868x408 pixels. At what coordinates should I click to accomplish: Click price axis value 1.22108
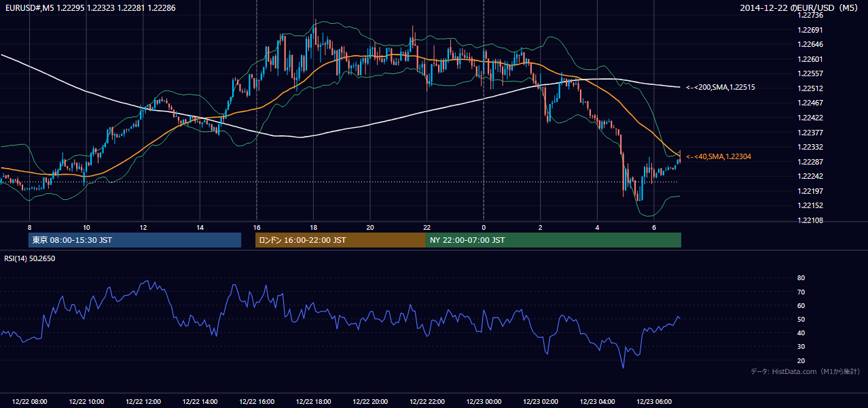point(812,220)
